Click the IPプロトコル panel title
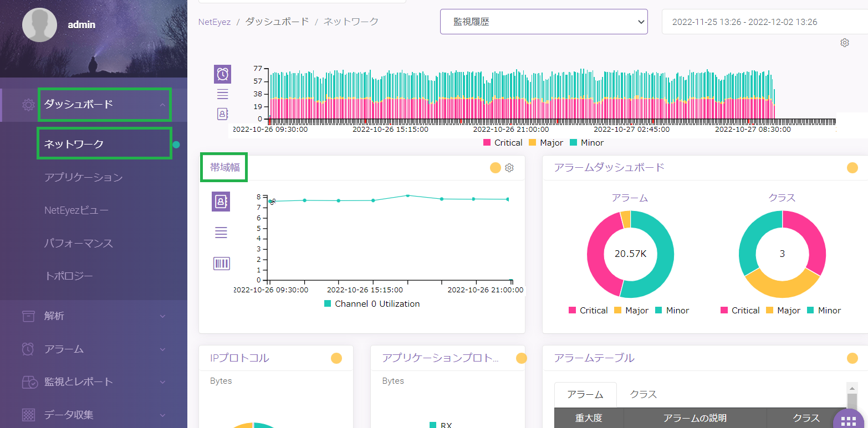Image resolution: width=868 pixels, height=428 pixels. [x=239, y=358]
